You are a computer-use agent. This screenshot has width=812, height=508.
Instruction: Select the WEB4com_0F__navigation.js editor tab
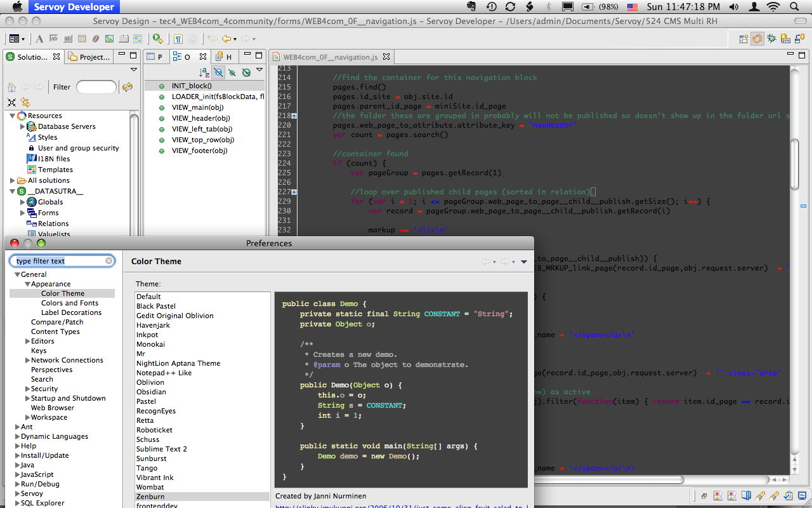330,57
